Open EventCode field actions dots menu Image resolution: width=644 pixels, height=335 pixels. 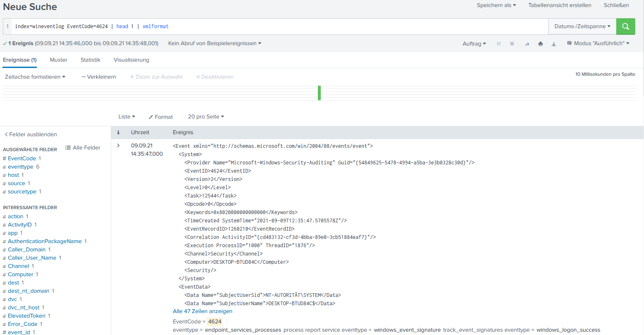pos(227,322)
